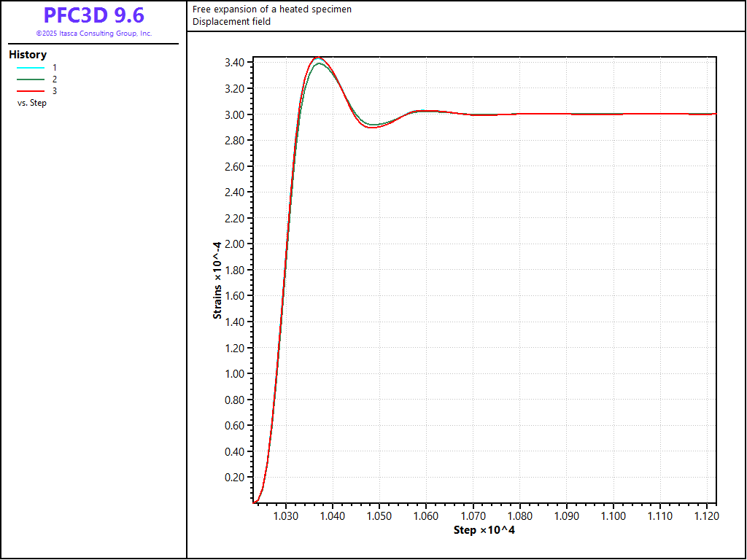Viewport: 747px width, 560px height.
Task: Click the green line swatch for history 2
Action: click(31, 79)
